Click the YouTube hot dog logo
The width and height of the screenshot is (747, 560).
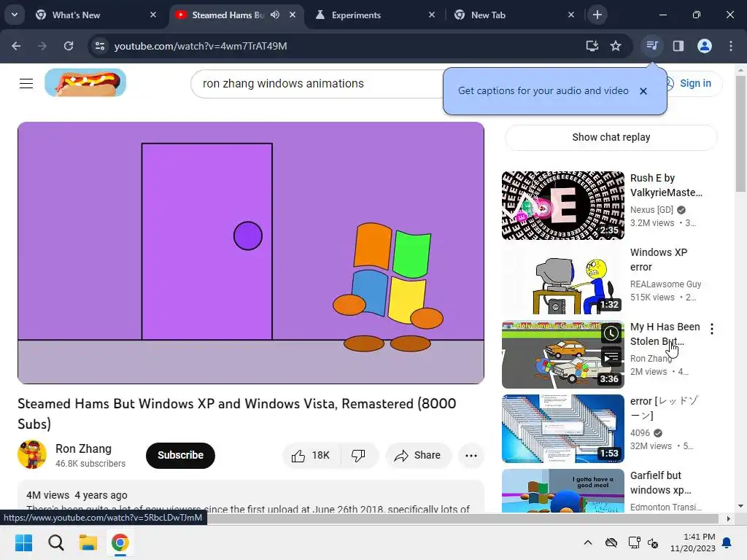(85, 82)
